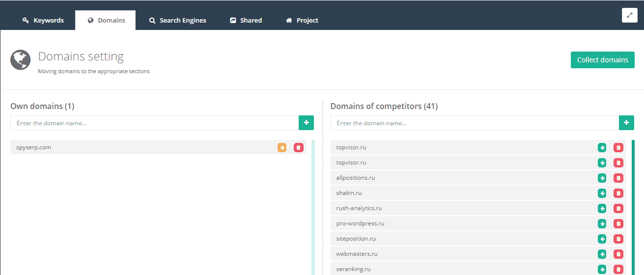
Task: Open the Shared tab
Action: [246, 20]
